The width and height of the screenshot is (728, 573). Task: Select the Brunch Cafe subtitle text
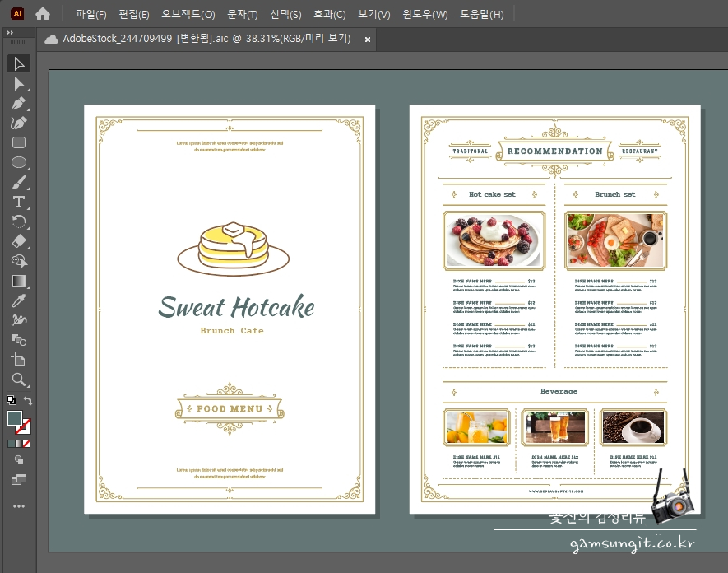(232, 330)
